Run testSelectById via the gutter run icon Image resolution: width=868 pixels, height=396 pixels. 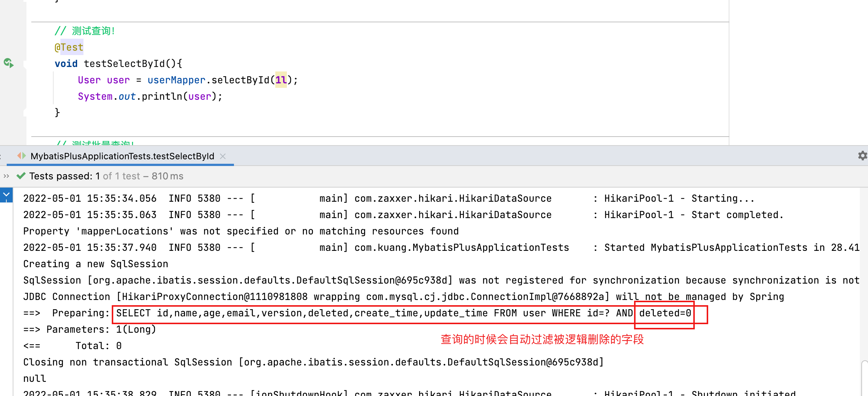click(x=9, y=63)
